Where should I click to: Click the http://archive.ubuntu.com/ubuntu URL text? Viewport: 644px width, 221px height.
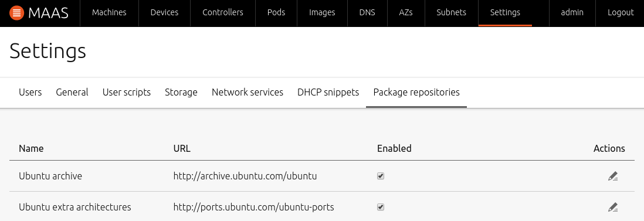[245, 176]
